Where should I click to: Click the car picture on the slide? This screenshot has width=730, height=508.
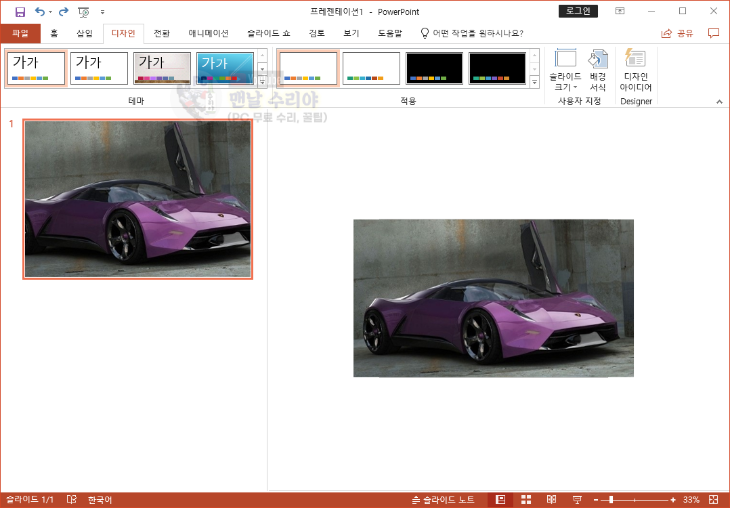(493, 298)
